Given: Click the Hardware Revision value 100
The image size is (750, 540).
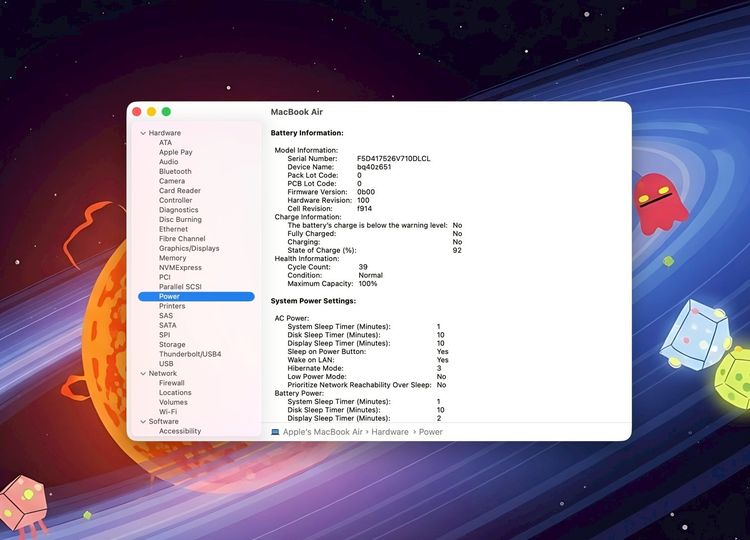Looking at the screenshot, I should (x=363, y=200).
